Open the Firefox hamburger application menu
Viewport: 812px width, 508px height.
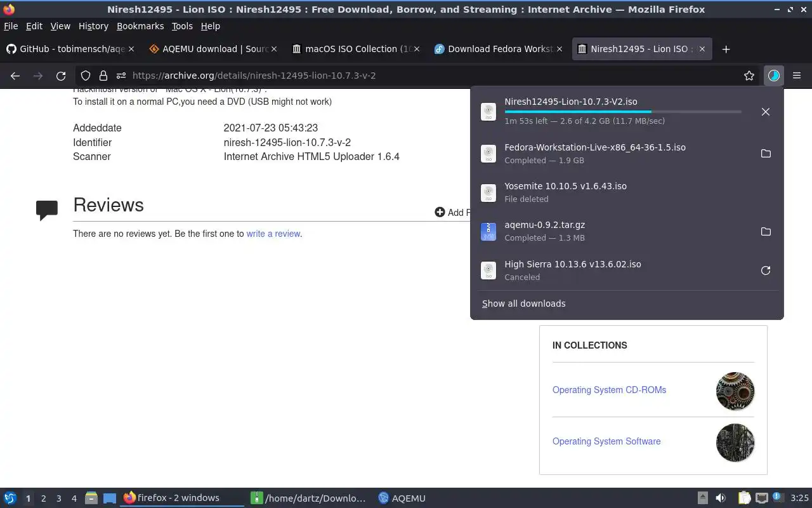click(x=797, y=76)
